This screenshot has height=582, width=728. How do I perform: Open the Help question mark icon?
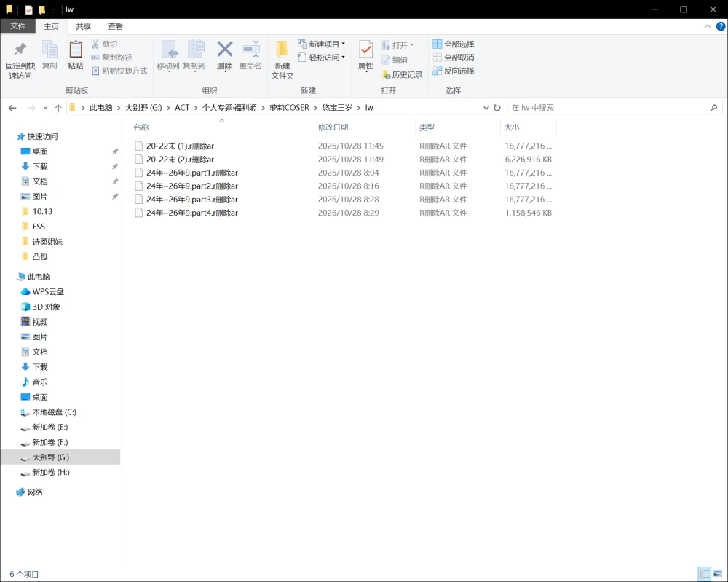(721, 26)
